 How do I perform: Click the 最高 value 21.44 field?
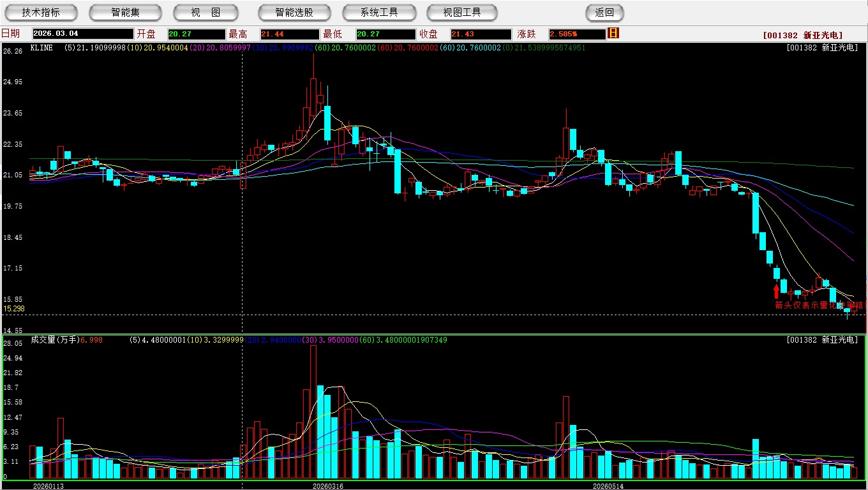point(288,34)
